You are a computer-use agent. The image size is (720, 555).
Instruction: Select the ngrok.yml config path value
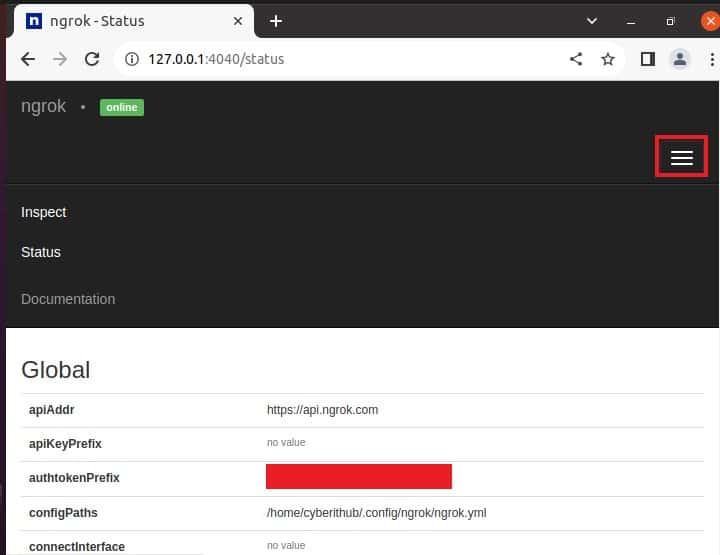pyautogui.click(x=377, y=513)
